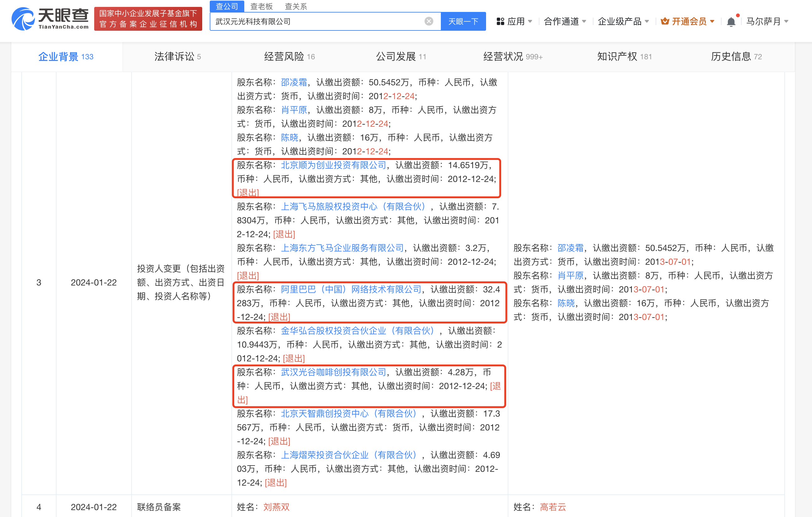Expand the 合作通道 dropdown
The height and width of the screenshot is (517, 812).
pos(565,22)
